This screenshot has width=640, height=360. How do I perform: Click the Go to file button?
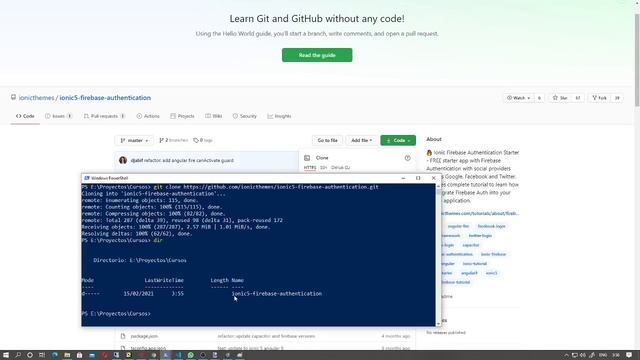coord(327,140)
